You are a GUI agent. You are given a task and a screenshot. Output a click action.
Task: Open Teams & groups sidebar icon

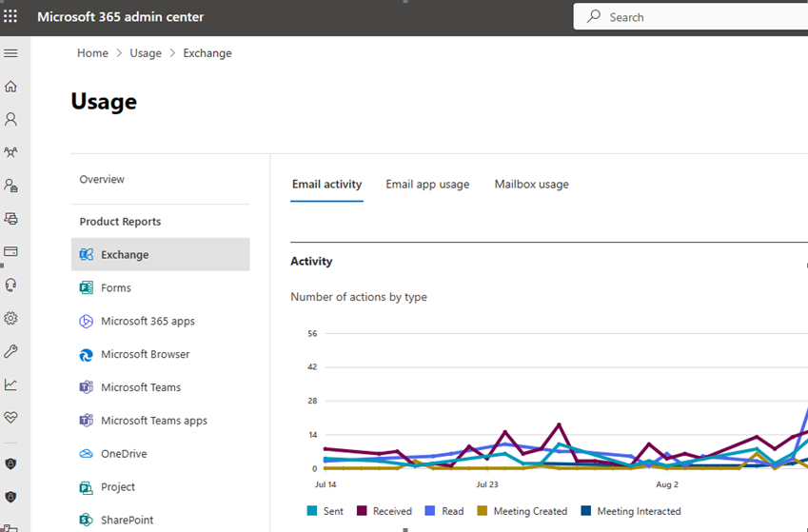(10, 152)
